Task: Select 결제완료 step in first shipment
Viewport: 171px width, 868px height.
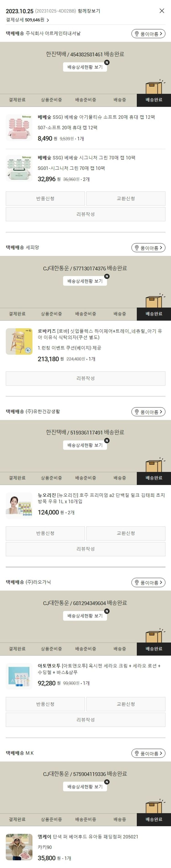Action: tap(17, 100)
